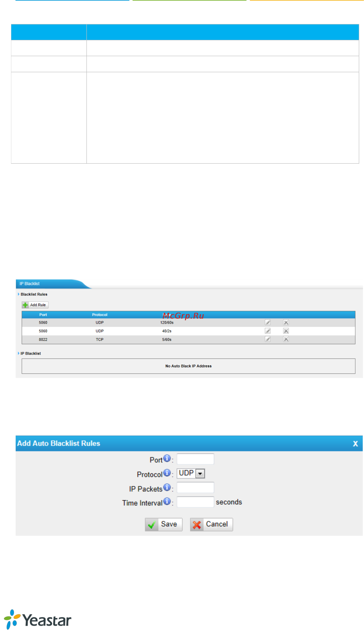Screen dimensions: 364x631
Task: Click the green plus icon on Add Rule
Action: 25,305
